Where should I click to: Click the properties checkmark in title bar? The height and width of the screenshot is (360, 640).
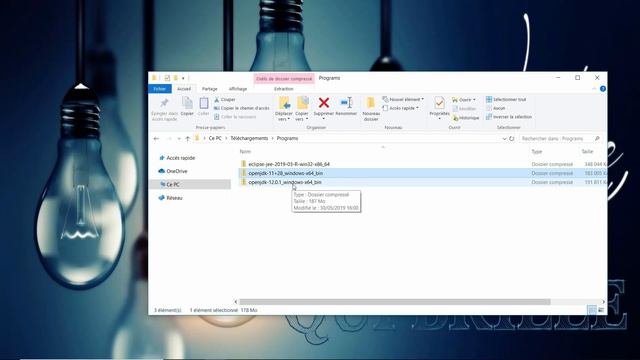click(167, 78)
